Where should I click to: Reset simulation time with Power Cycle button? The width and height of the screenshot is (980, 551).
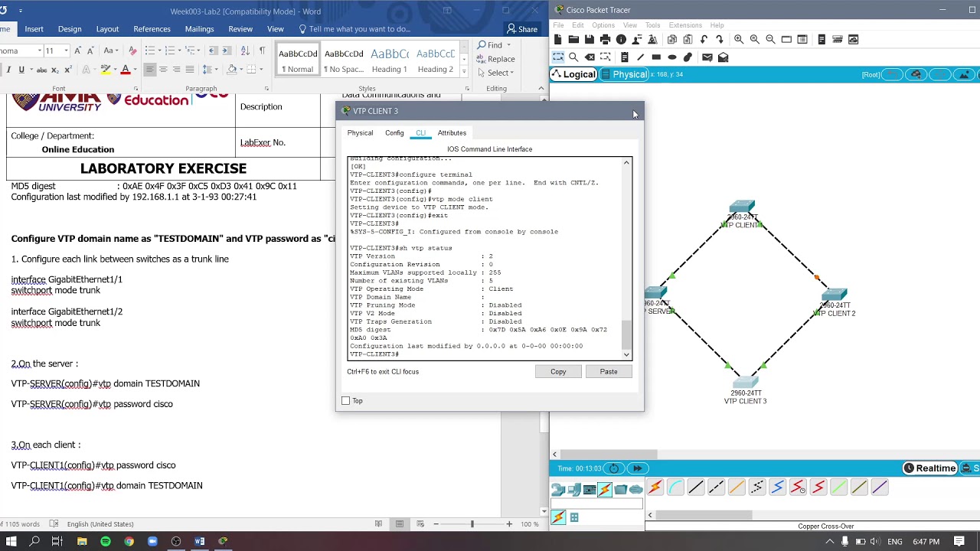tap(614, 468)
